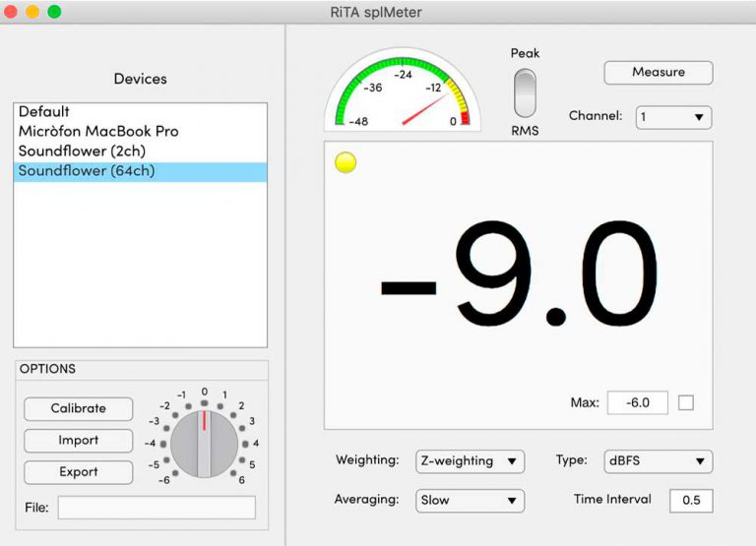This screenshot has height=546, width=756.
Task: Choose Soundflower (2ch) device
Action: pyautogui.click(x=141, y=151)
